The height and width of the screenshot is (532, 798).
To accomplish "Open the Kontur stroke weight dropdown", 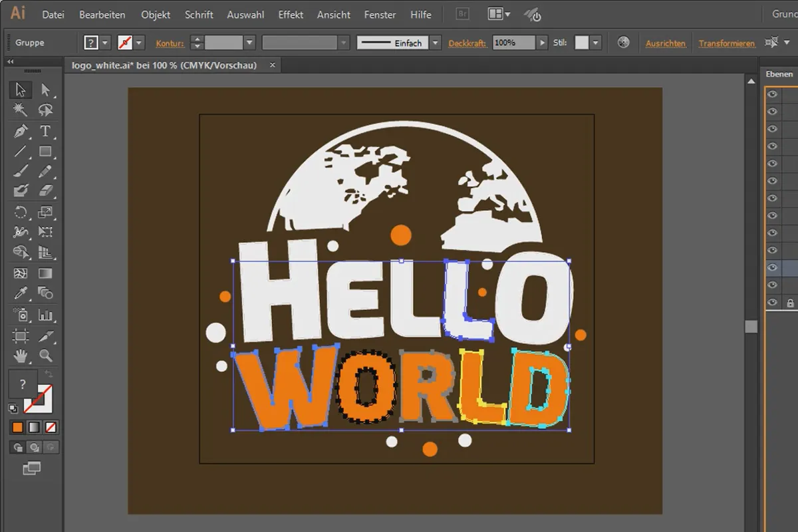I will click(x=249, y=43).
